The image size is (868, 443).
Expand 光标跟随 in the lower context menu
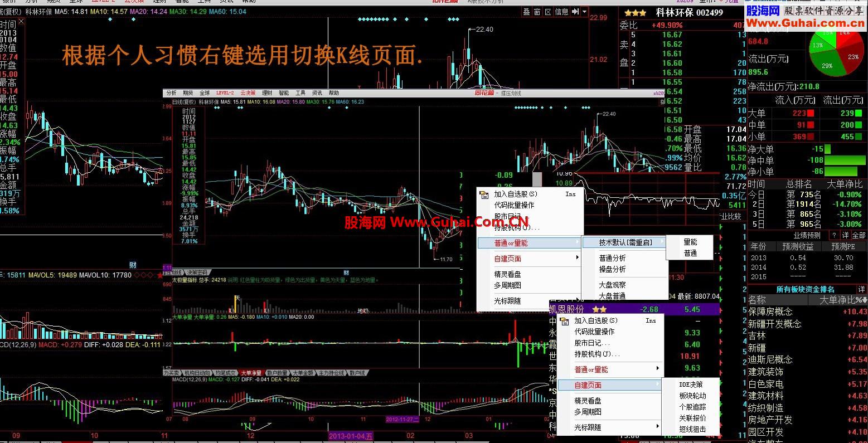pyautogui.click(x=610, y=427)
